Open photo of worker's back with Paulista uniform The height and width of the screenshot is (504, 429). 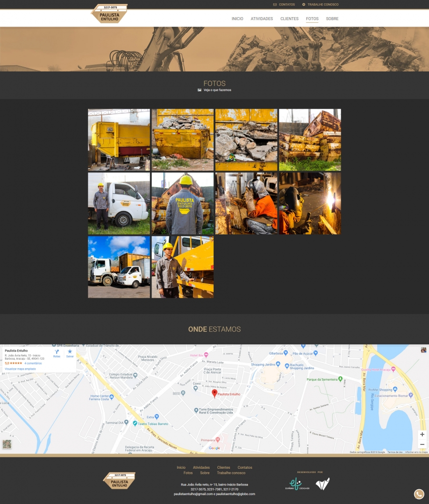[183, 203]
